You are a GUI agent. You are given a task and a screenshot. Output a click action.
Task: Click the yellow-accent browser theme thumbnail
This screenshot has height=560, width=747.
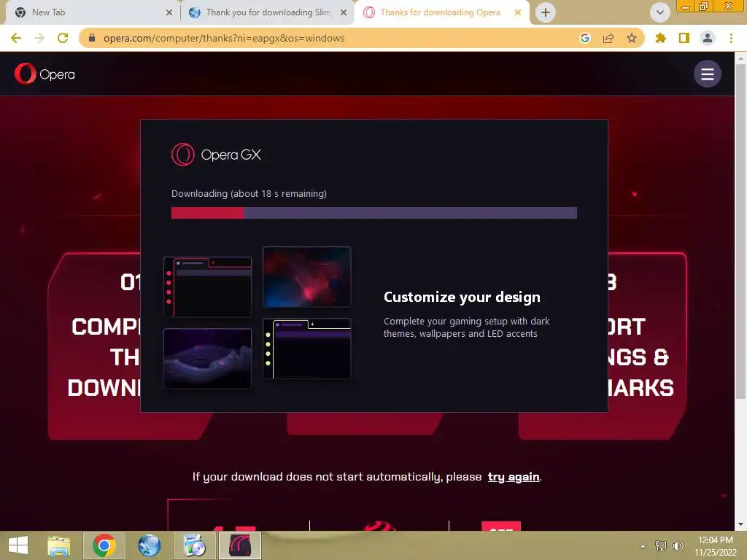(307, 349)
